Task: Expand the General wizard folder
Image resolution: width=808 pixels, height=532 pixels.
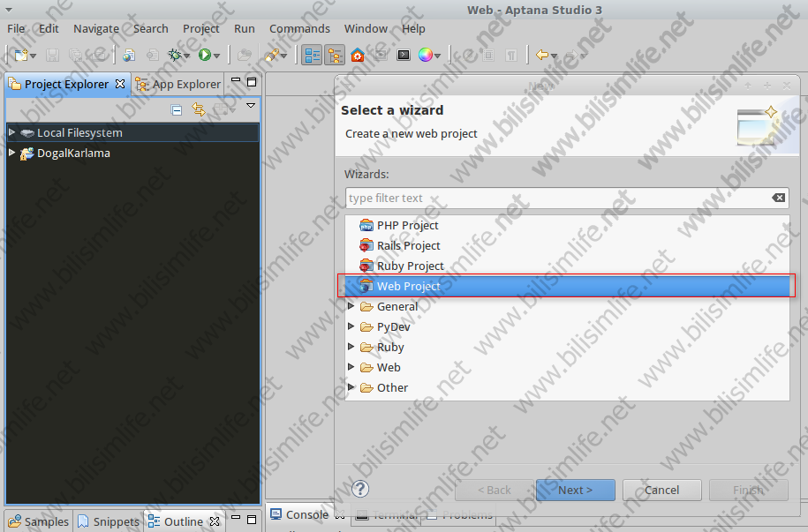Action: point(351,306)
